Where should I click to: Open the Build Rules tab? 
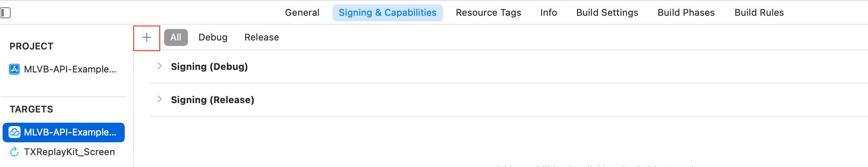click(759, 13)
